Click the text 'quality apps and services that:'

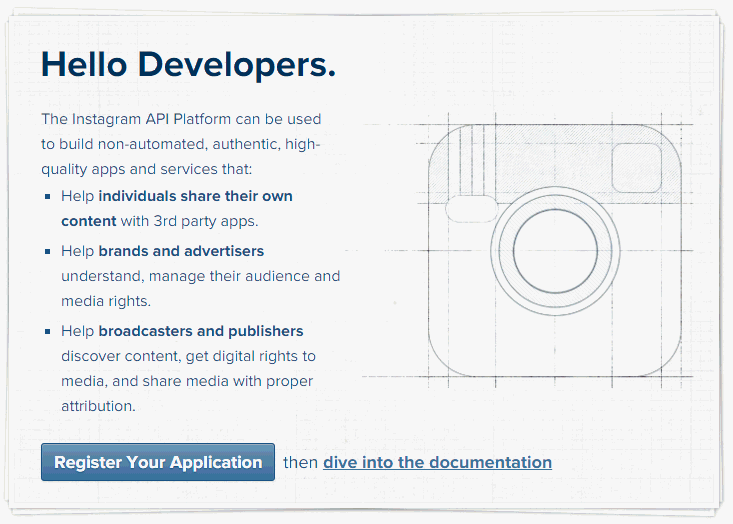[146, 169]
